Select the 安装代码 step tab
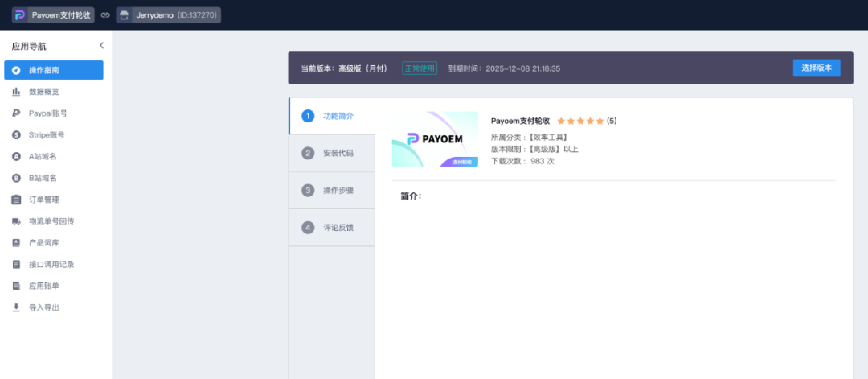 [x=332, y=153]
